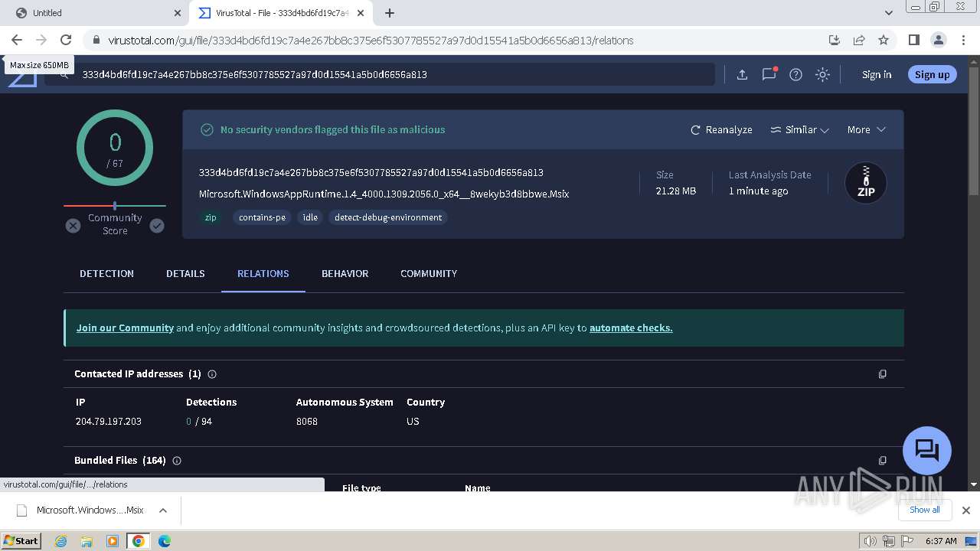Click Show all downloads button
Viewport: 980px width, 551px height.
click(x=924, y=510)
